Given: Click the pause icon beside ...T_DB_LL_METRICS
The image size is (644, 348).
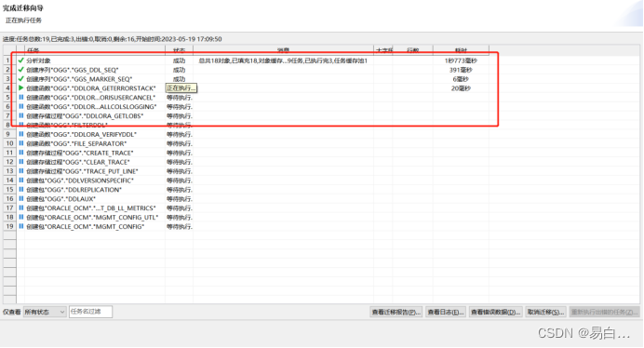Looking at the screenshot, I should coord(21,207).
